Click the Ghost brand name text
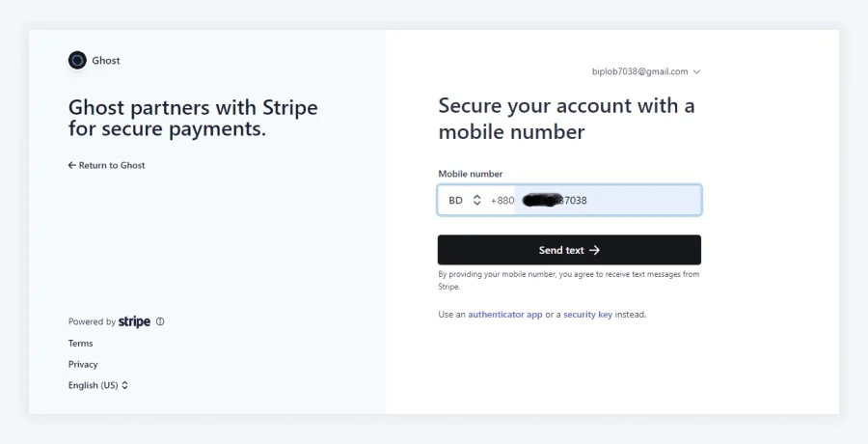The image size is (868, 444). point(106,61)
